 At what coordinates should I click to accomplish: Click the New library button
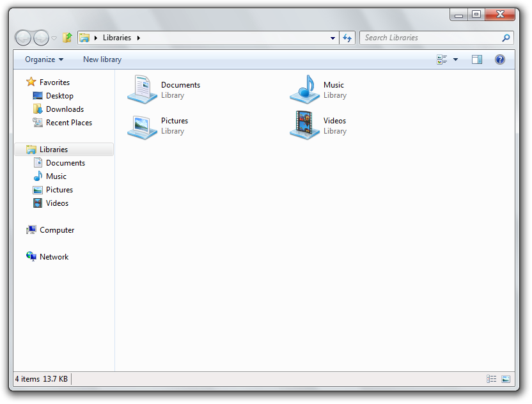click(x=102, y=59)
